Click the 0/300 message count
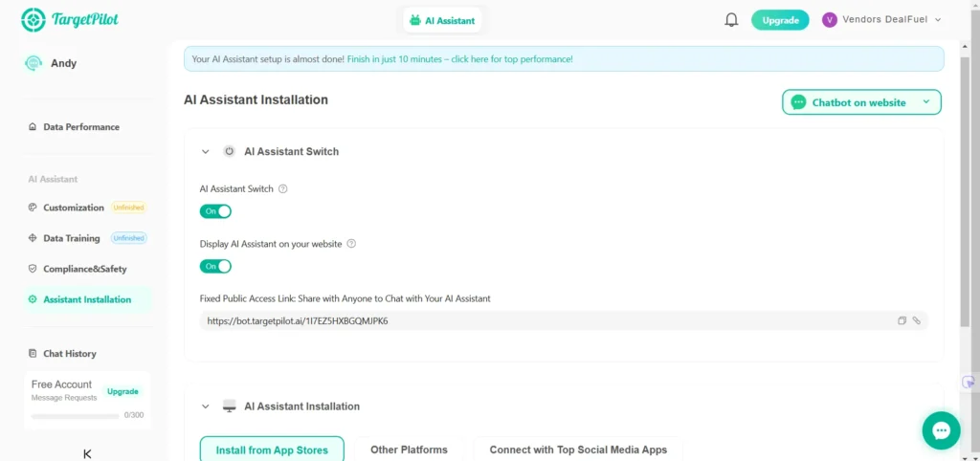980x461 pixels. coord(134,415)
